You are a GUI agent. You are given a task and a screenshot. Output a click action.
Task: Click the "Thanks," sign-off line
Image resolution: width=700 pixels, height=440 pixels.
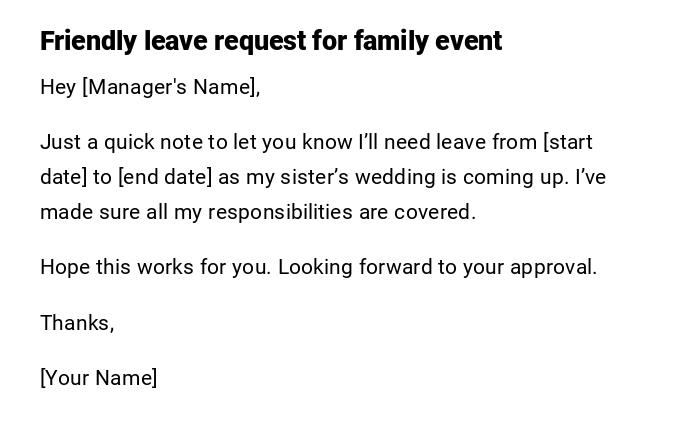click(77, 323)
